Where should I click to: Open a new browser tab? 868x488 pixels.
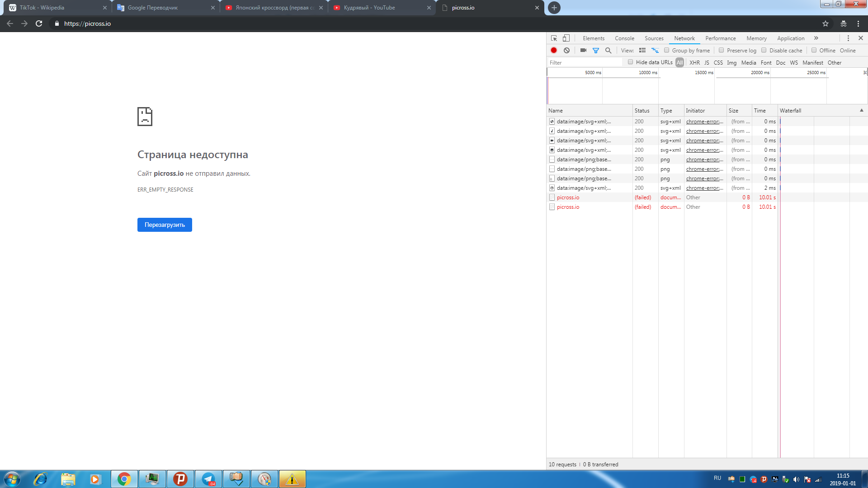(x=554, y=8)
